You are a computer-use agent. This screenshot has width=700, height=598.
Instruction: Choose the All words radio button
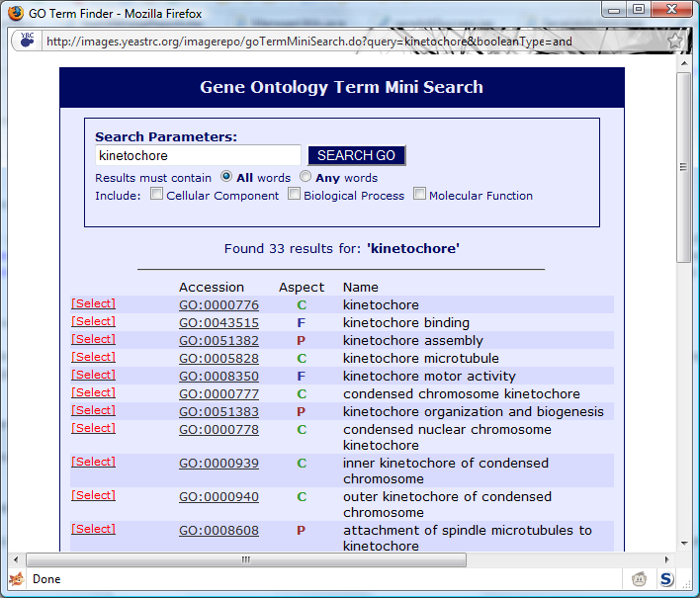tap(226, 177)
